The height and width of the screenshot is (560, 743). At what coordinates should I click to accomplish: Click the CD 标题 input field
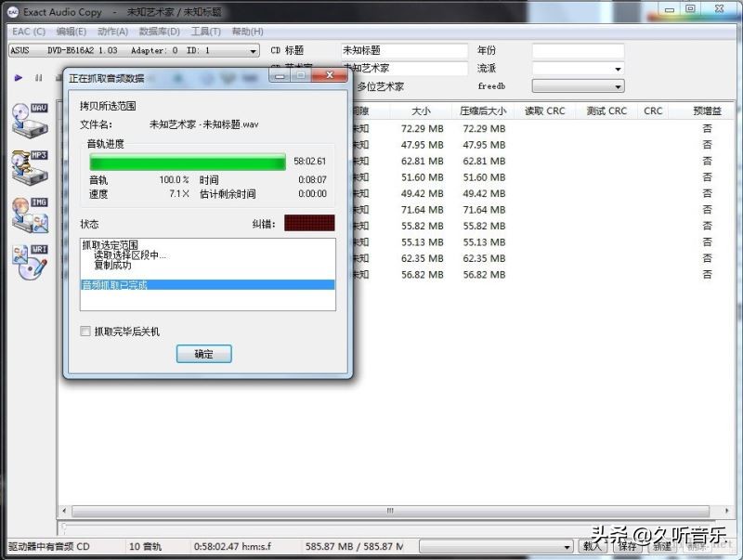[404, 50]
